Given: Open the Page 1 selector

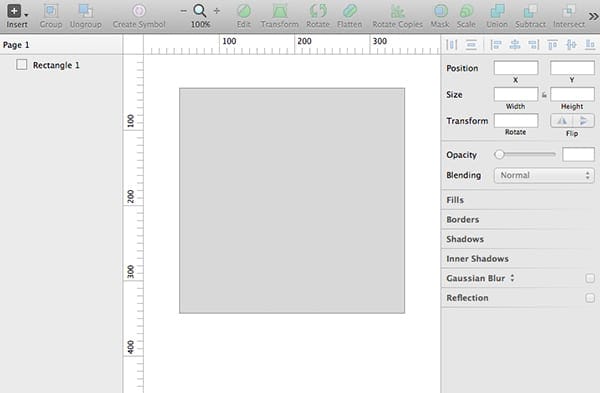Looking at the screenshot, I should pos(16,45).
